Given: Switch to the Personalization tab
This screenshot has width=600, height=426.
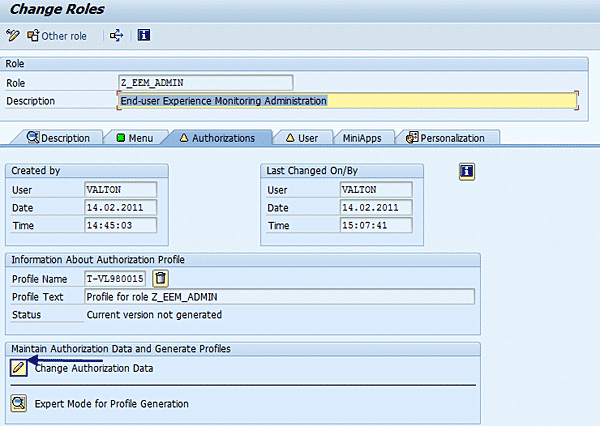Looking at the screenshot, I should [446, 138].
